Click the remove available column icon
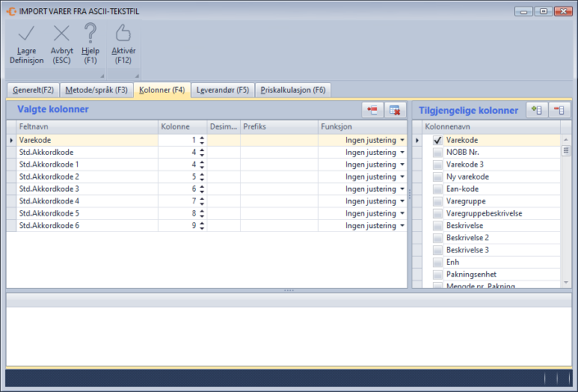This screenshot has width=578, height=392. click(559, 110)
